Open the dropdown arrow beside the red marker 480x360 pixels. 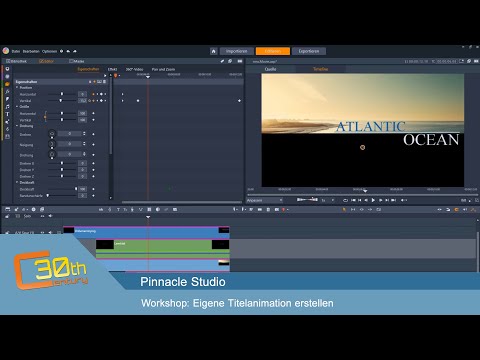288,209
